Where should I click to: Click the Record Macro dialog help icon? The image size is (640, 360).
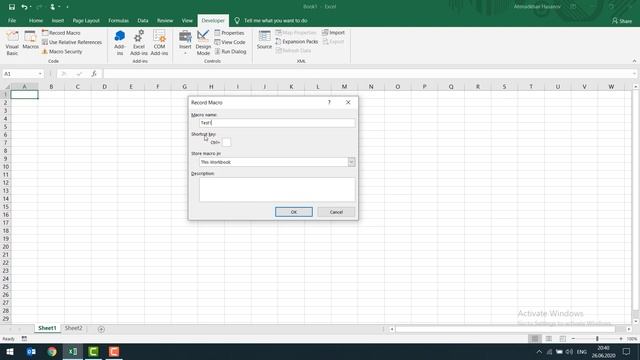(329, 102)
